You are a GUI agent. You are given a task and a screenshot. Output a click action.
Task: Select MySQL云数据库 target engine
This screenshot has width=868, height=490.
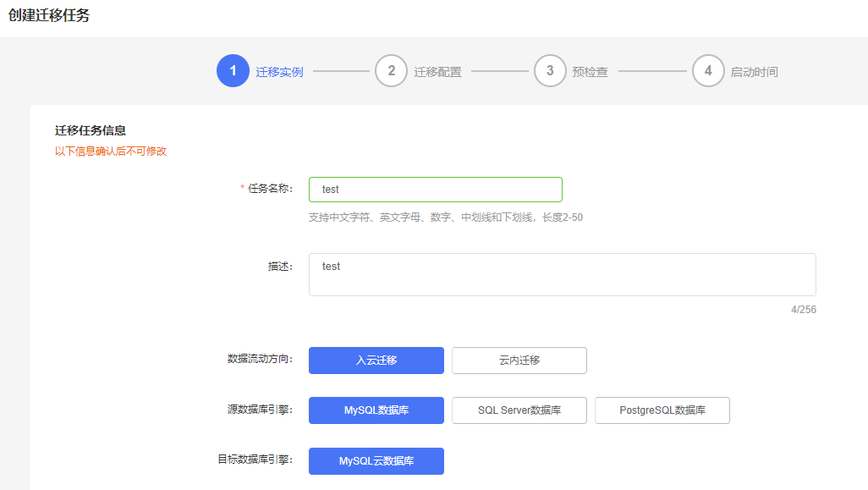pyautogui.click(x=376, y=461)
